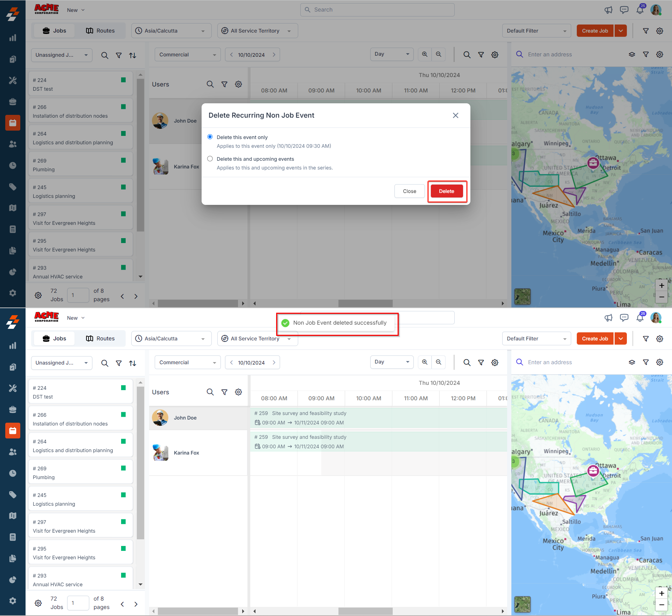Image resolution: width=672 pixels, height=616 pixels.
Task: Zoom in the scheduler timeline in the toast screen
Action: click(x=425, y=362)
